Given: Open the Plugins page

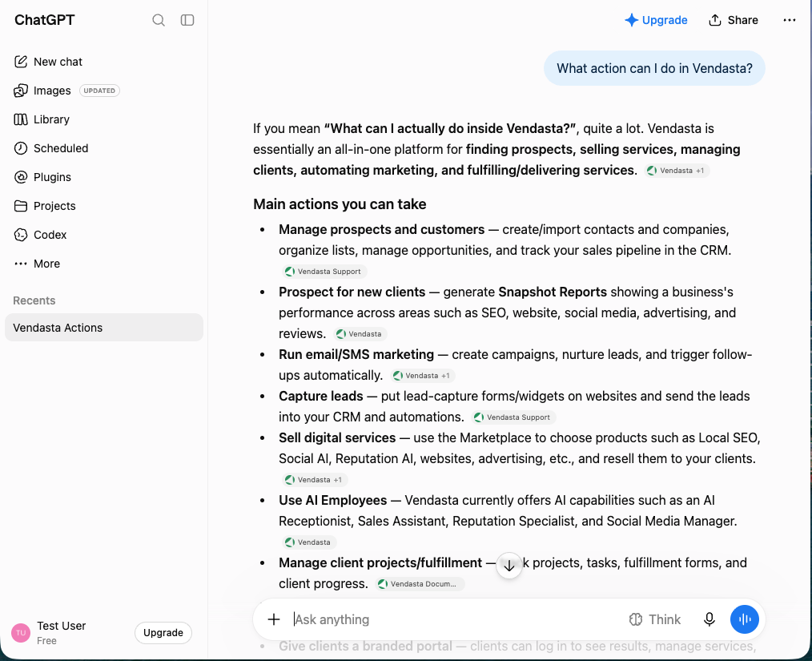Looking at the screenshot, I should point(42,177).
